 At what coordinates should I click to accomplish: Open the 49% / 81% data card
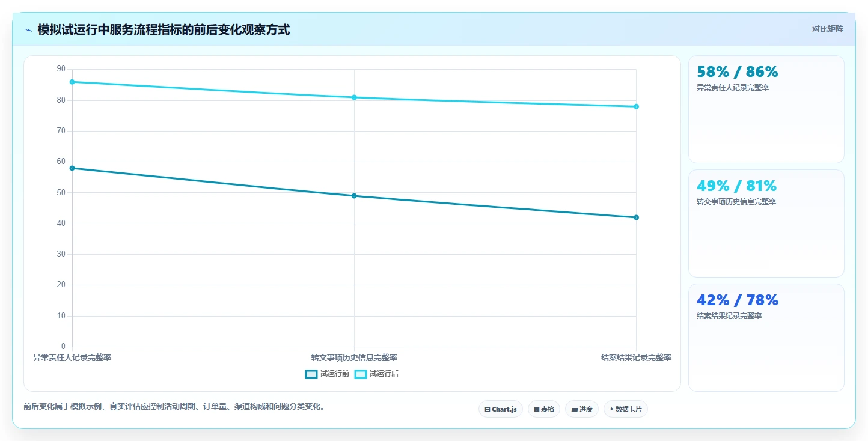(x=766, y=224)
